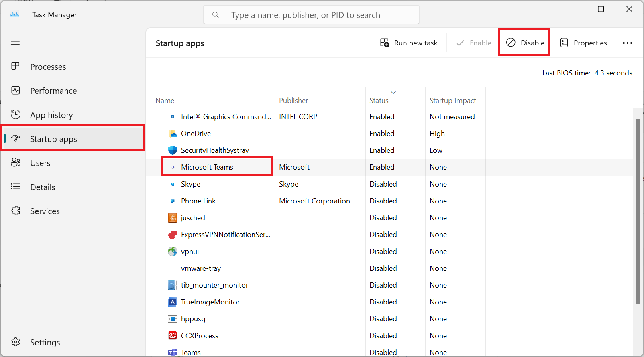Viewport: 644px width, 357px height.
Task: Click the Run new task icon
Action: [385, 43]
